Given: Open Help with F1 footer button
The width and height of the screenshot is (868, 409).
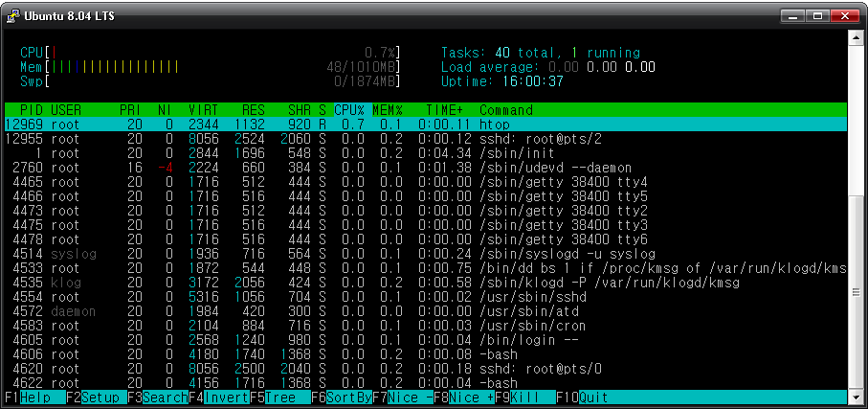Looking at the screenshot, I should point(34,398).
